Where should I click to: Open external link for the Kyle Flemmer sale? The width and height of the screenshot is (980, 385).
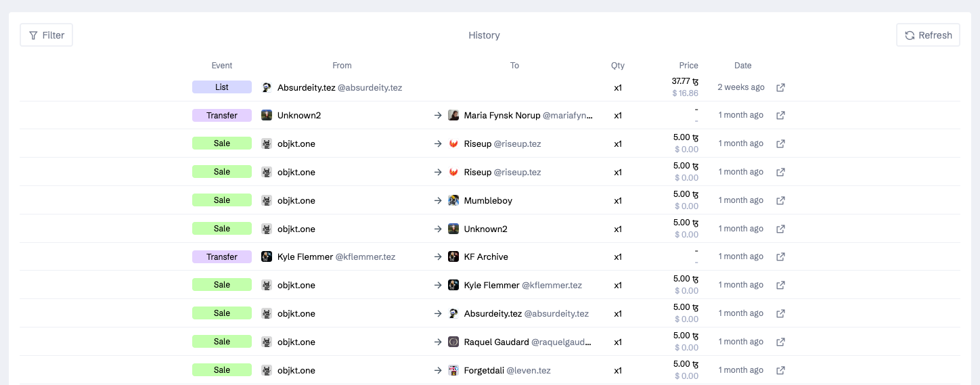[x=780, y=285]
